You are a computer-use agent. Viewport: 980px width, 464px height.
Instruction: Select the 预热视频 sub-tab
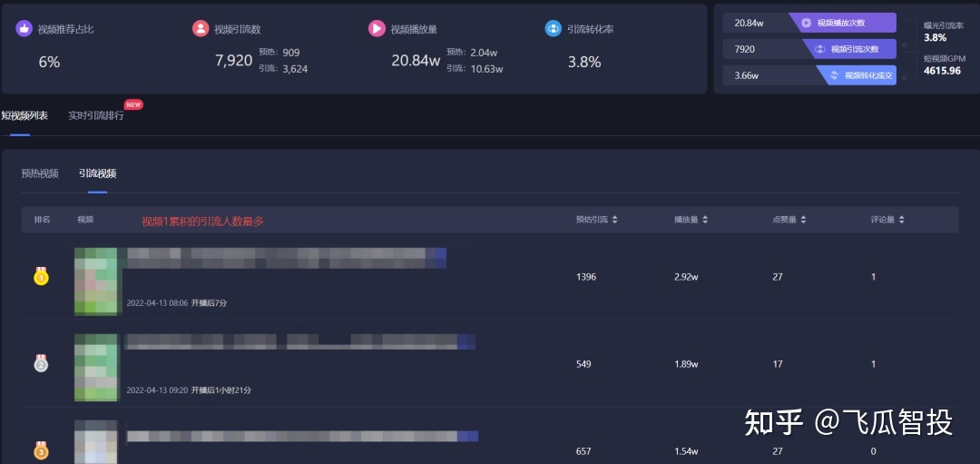pyautogui.click(x=40, y=173)
